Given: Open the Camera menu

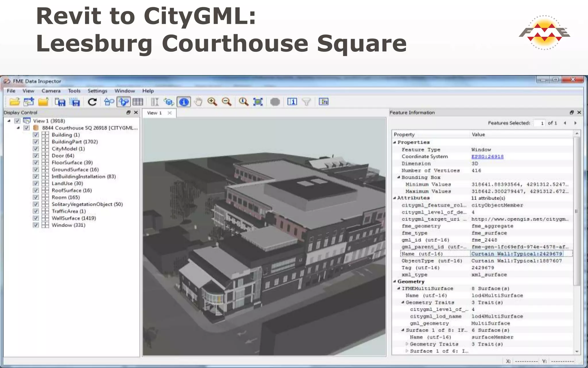Looking at the screenshot, I should click(x=51, y=91).
